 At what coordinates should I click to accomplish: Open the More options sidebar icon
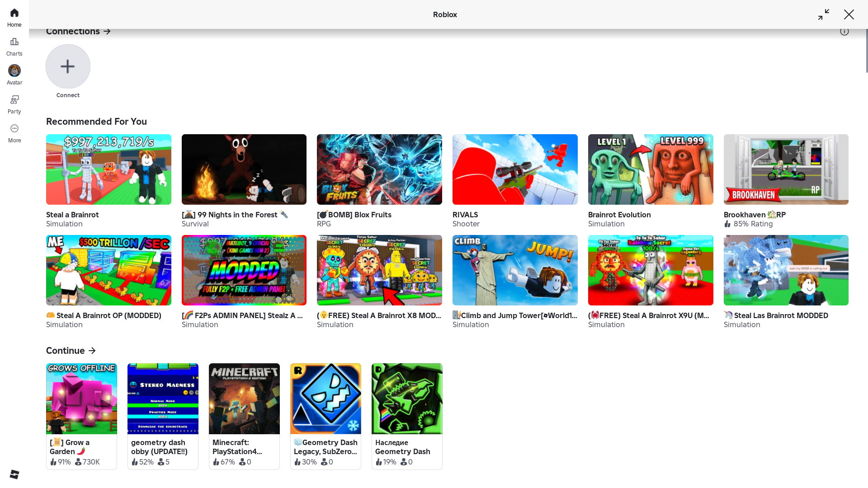[14, 133]
